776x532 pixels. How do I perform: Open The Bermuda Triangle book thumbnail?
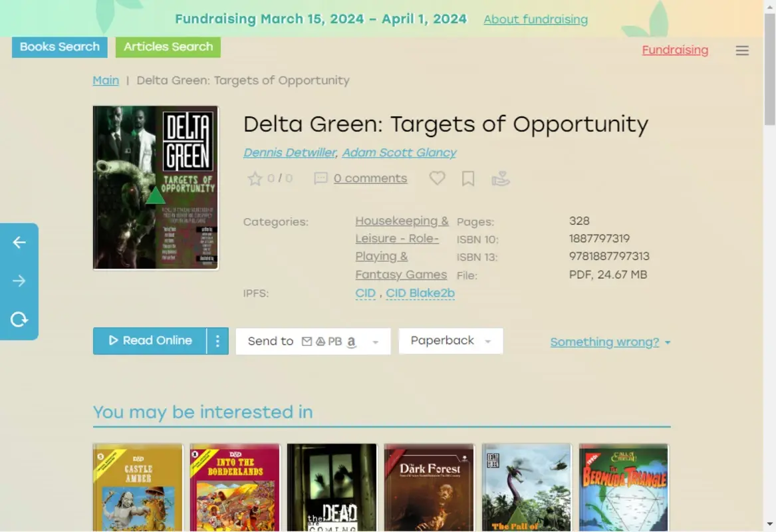pyautogui.click(x=623, y=487)
